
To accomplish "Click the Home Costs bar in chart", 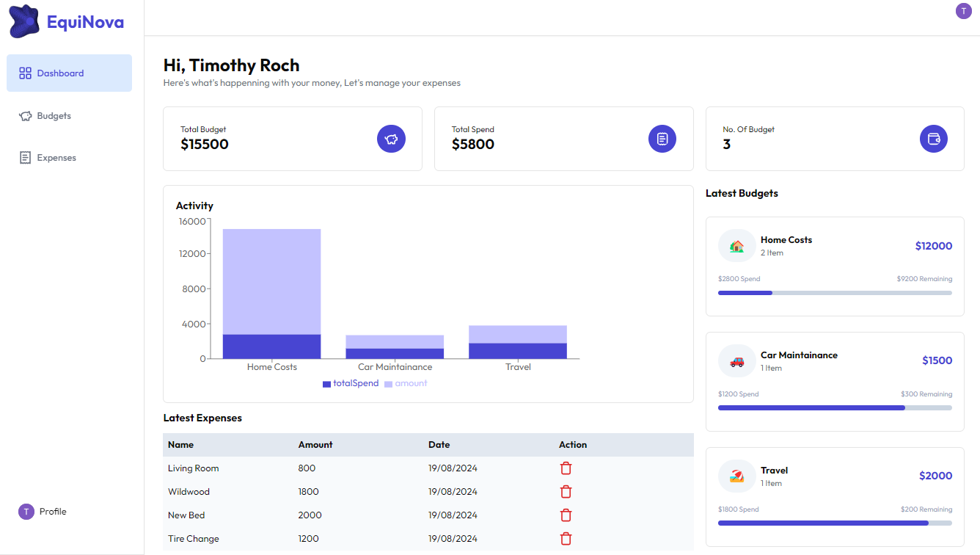I will click(271, 294).
